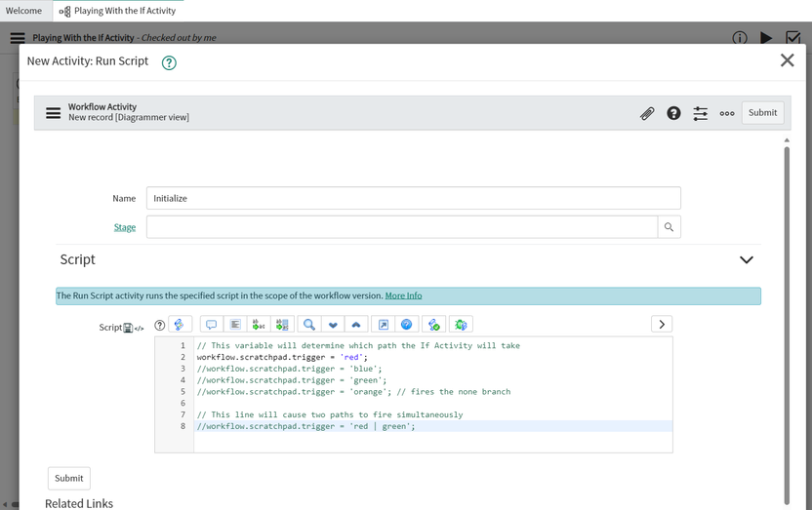Image resolution: width=812 pixels, height=510 pixels.
Task: Click the Name input field
Action: click(413, 198)
